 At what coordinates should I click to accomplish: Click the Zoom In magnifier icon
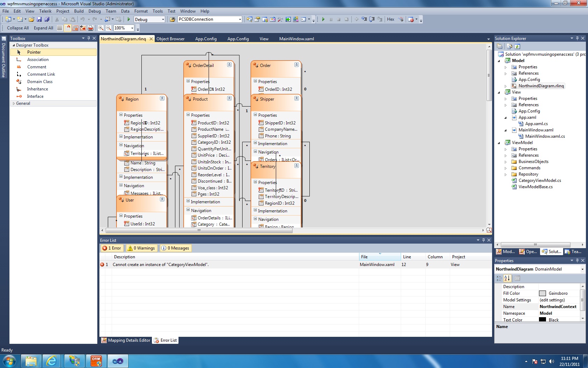(x=101, y=28)
